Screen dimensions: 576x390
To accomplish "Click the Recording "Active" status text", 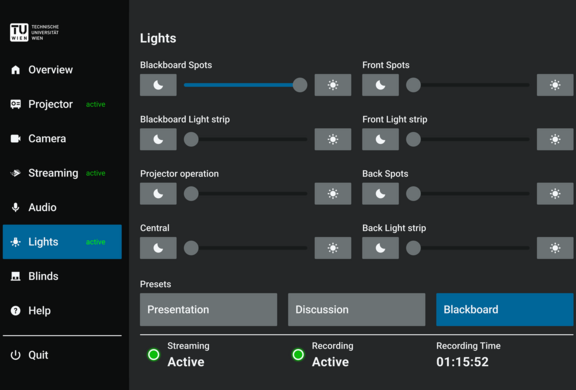I will click(x=330, y=362).
